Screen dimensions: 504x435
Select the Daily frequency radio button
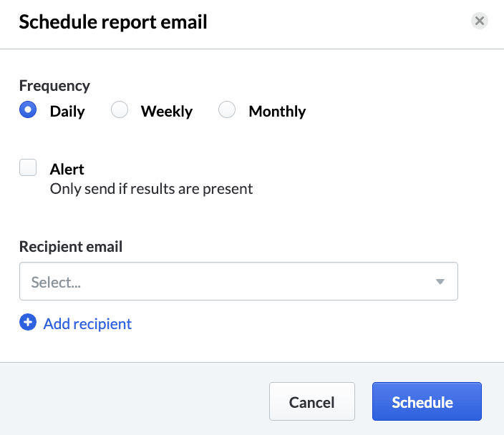pyautogui.click(x=28, y=110)
